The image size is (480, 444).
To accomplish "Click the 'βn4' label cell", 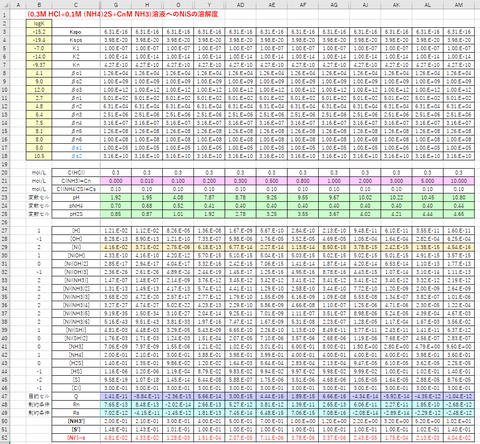I will [76, 123].
